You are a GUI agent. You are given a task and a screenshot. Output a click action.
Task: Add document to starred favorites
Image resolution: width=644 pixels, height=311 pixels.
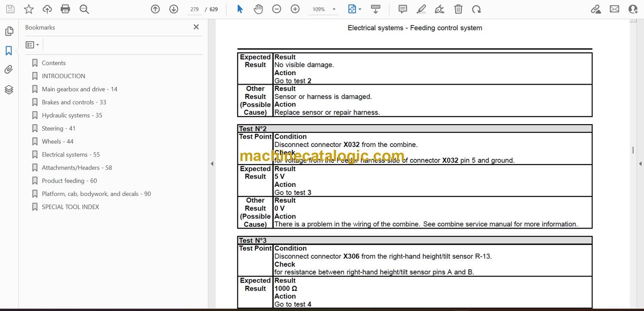pyautogui.click(x=28, y=9)
